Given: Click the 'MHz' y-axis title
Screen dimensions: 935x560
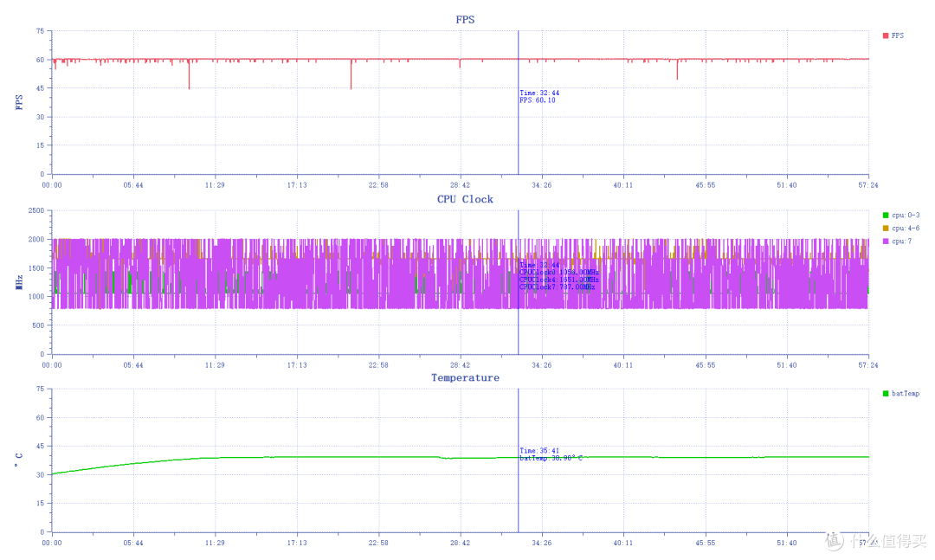Looking at the screenshot, I should [19, 283].
